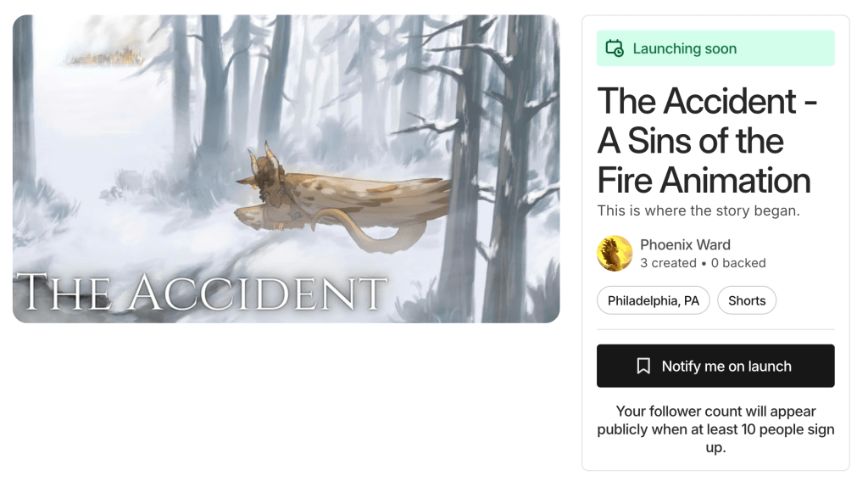This screenshot has width=868, height=504.
Task: Select the Shorts category tag
Action: pyautogui.click(x=747, y=300)
